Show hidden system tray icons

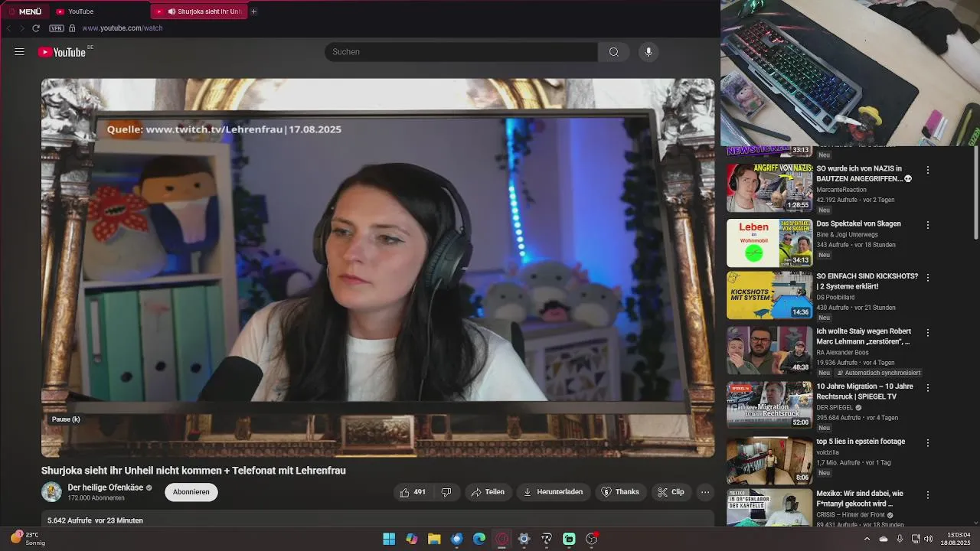click(867, 539)
